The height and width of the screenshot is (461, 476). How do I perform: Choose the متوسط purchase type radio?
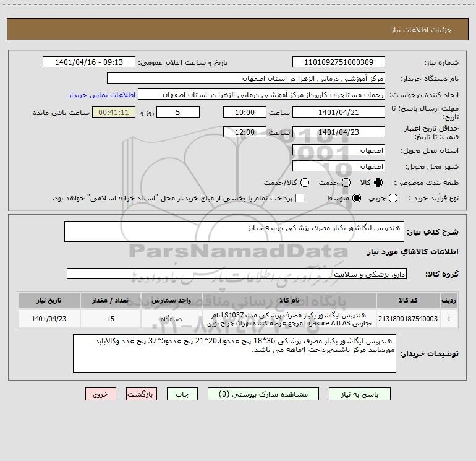357,198
